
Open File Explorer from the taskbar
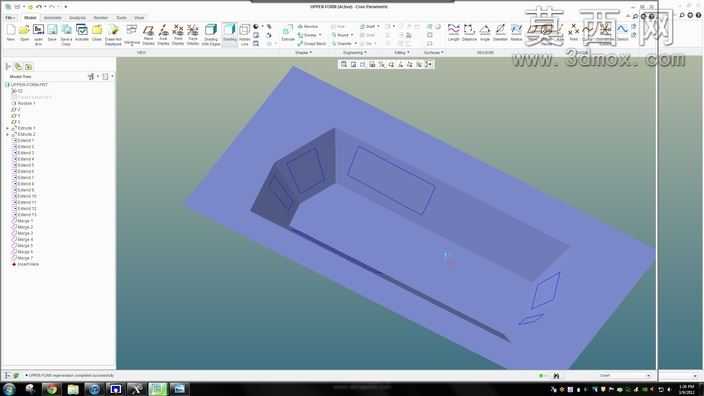pyautogui.click(x=73, y=389)
